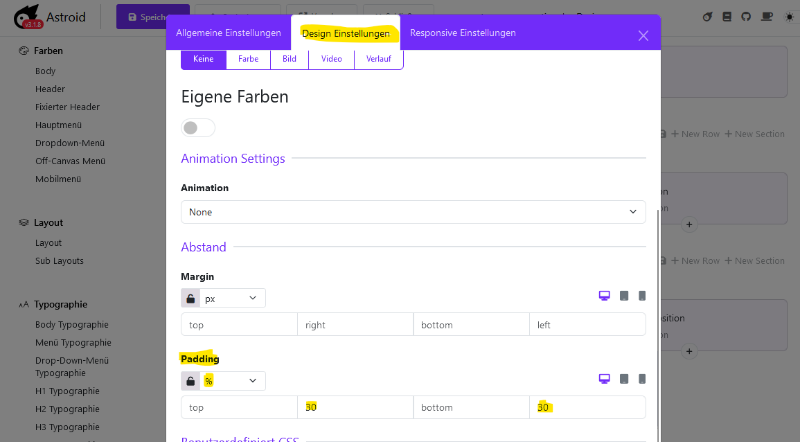Click the Typographie section icon in sidebar

click(23, 305)
